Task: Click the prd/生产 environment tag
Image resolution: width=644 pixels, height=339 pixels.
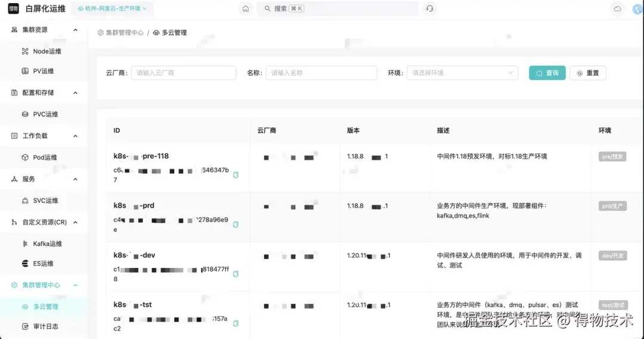Action: point(612,206)
